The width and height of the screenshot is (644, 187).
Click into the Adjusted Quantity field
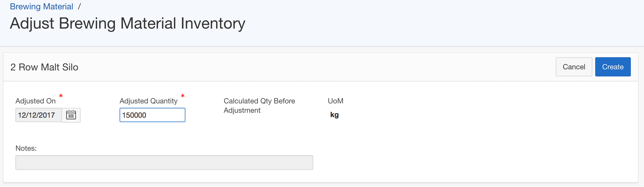(x=152, y=115)
